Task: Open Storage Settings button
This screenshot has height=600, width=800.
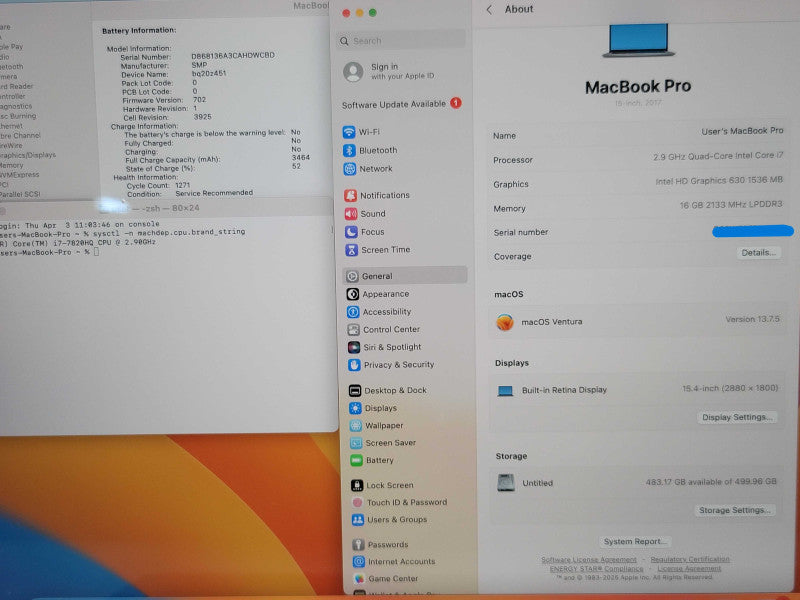Action: coord(735,510)
